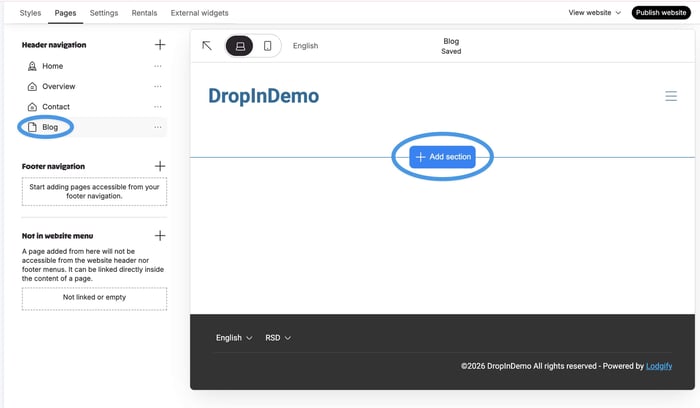This screenshot has height=408, width=700.
Task: Add a page to Footer navigation
Action: pos(160,166)
